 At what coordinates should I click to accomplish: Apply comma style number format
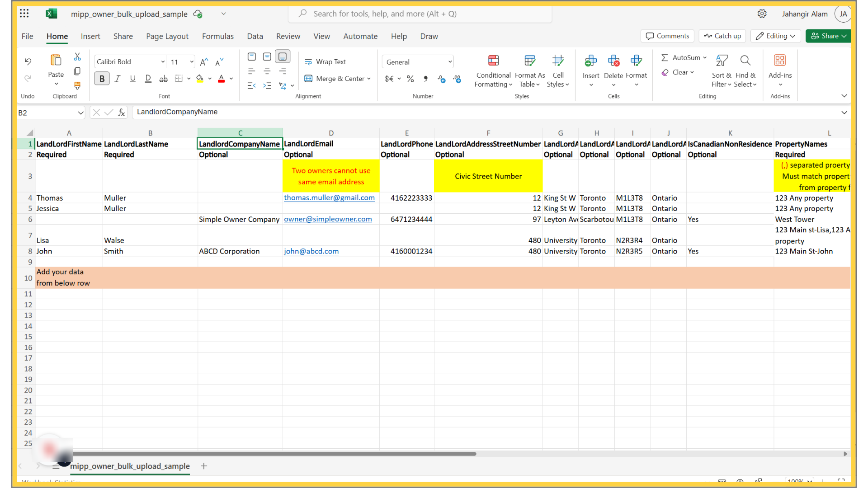pyautogui.click(x=425, y=79)
